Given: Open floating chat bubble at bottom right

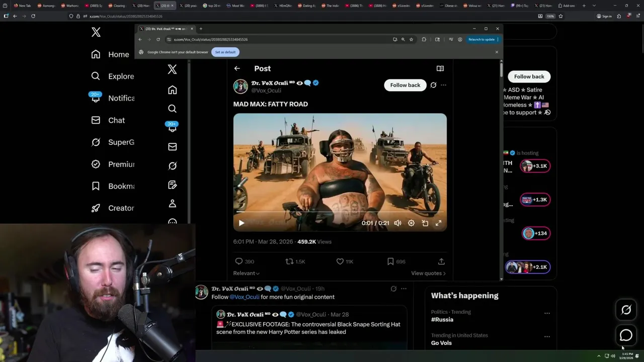Looking at the screenshot, I should (x=626, y=335).
